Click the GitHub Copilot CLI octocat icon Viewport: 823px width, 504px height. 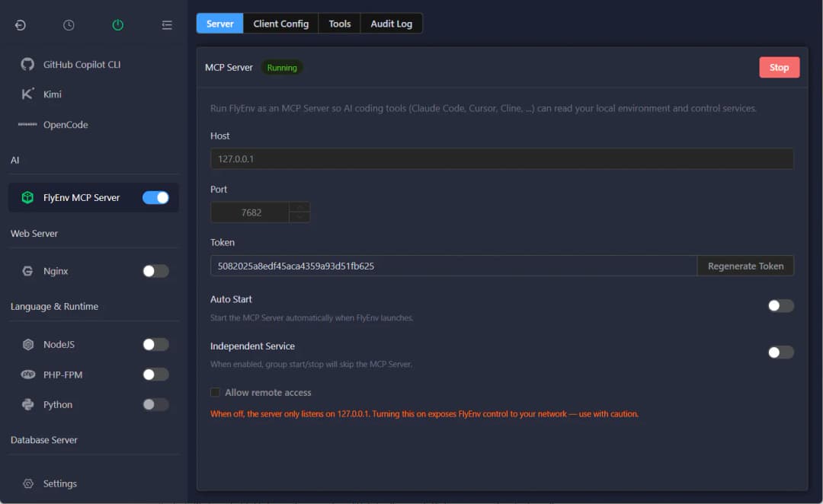pyautogui.click(x=27, y=64)
